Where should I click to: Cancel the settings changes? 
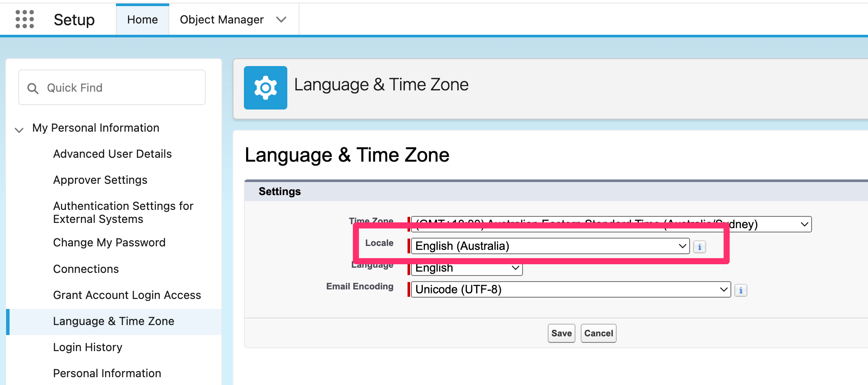(598, 333)
